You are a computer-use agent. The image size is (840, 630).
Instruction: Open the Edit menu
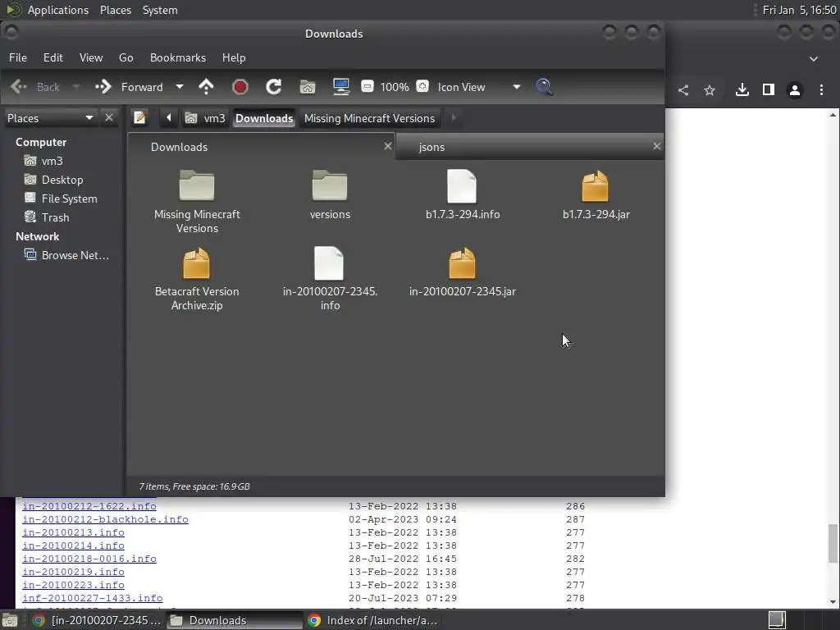pos(53,57)
